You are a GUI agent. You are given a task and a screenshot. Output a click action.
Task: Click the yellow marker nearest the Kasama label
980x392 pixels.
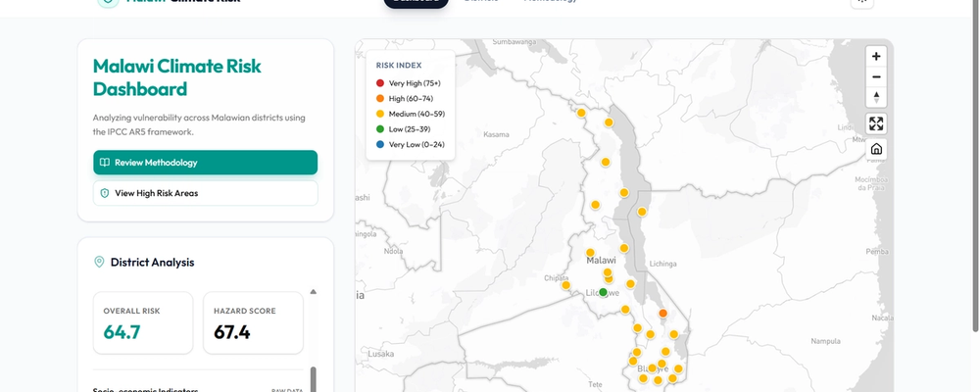(x=580, y=113)
